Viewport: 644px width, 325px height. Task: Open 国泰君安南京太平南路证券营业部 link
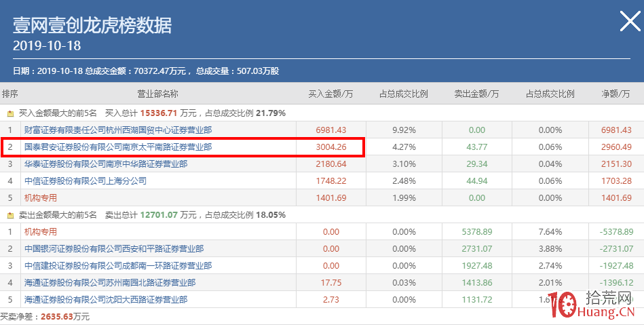(x=118, y=147)
